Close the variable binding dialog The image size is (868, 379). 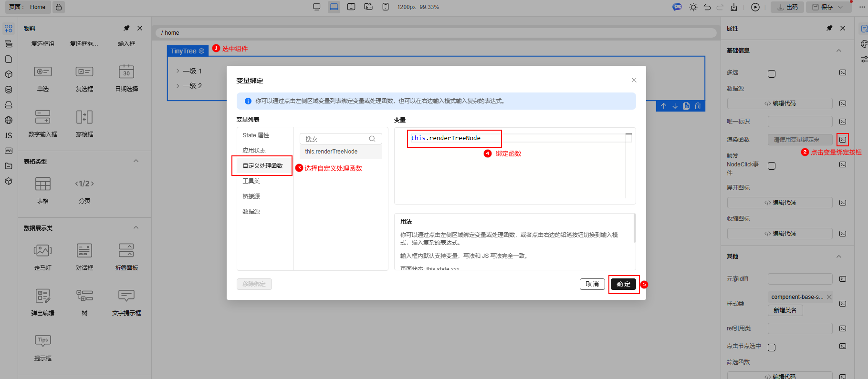pos(634,80)
